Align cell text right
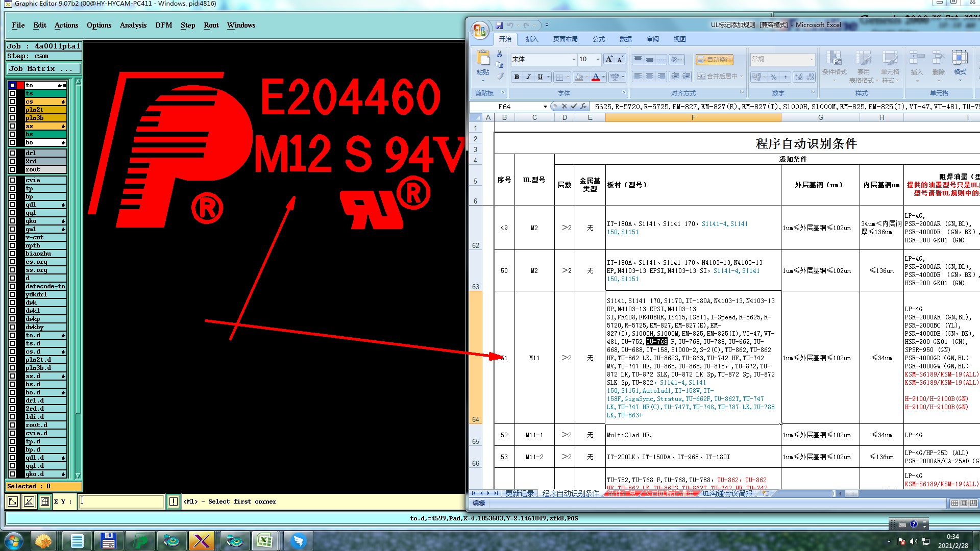This screenshot has height=551, width=980. tap(661, 77)
